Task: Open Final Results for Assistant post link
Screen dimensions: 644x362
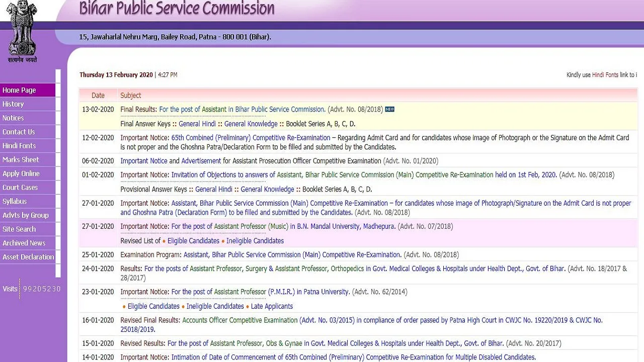Action: [x=242, y=109]
